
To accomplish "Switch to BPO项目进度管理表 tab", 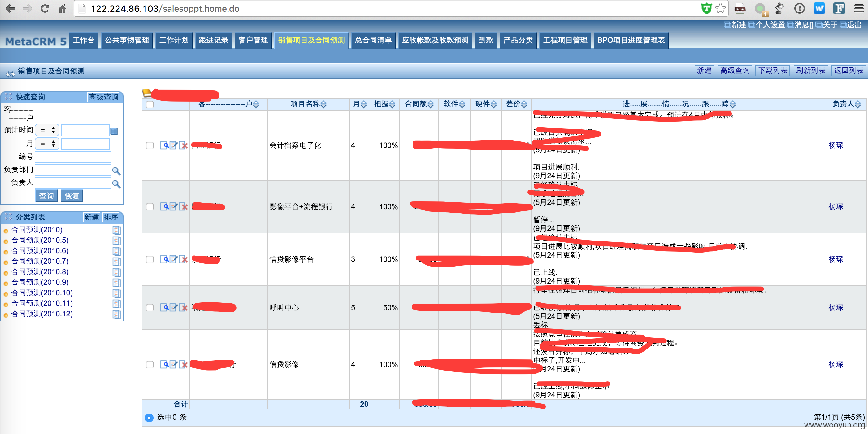I will (631, 41).
